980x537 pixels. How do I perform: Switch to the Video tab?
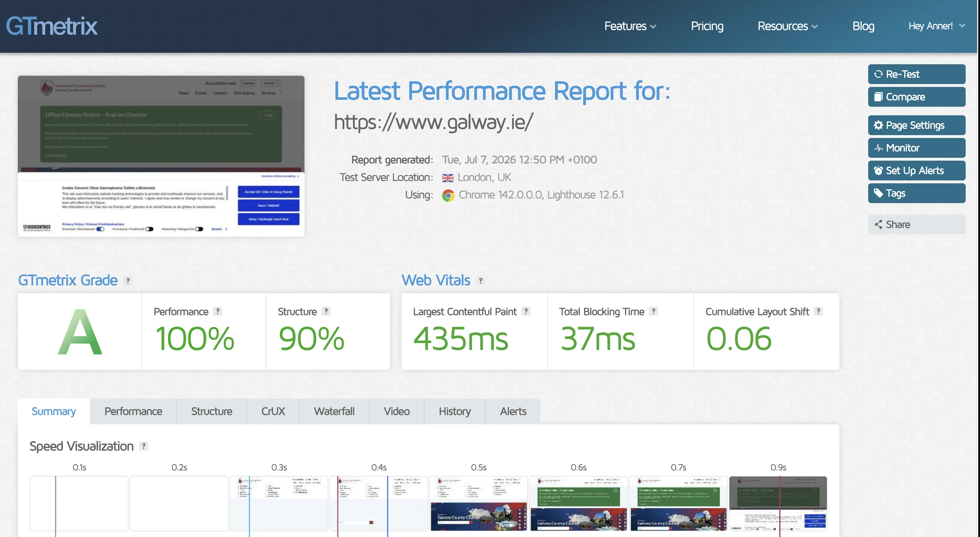click(x=397, y=411)
